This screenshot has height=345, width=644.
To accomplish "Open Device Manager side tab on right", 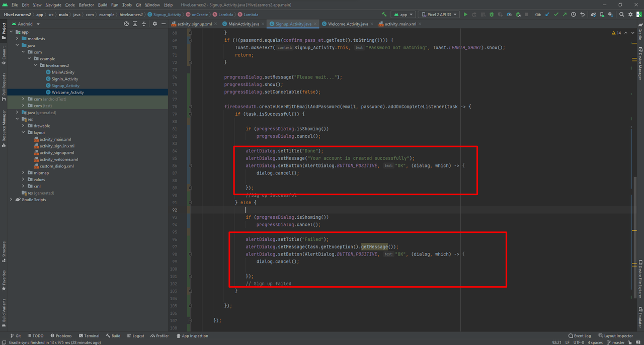I will pos(640,64).
